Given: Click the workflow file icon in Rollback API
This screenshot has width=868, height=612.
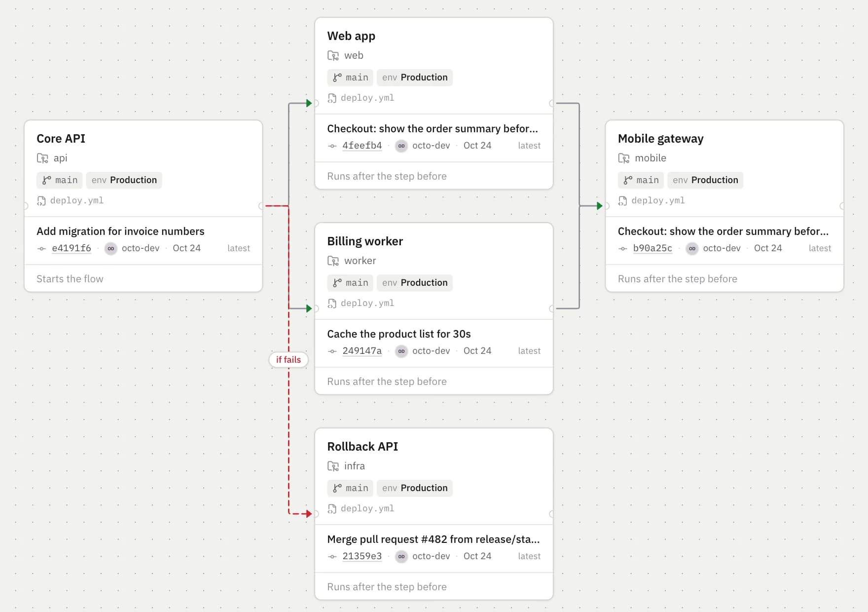Looking at the screenshot, I should pos(332,509).
